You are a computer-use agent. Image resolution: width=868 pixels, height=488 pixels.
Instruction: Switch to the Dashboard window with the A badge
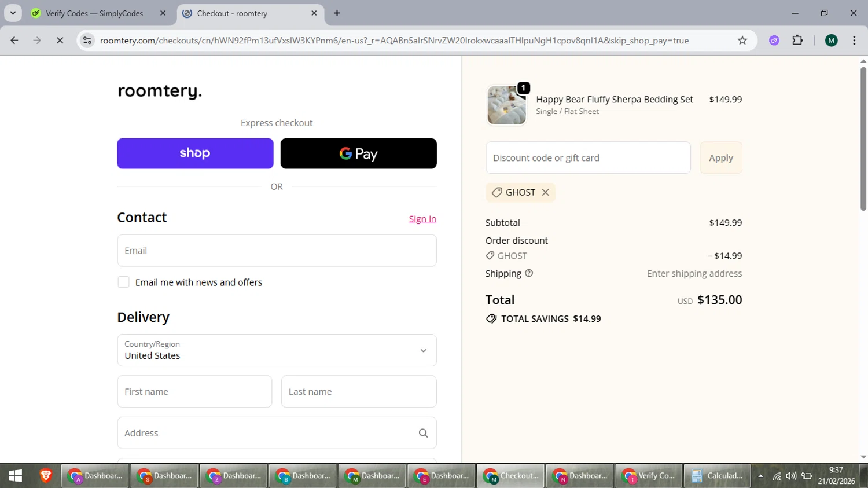(95, 476)
